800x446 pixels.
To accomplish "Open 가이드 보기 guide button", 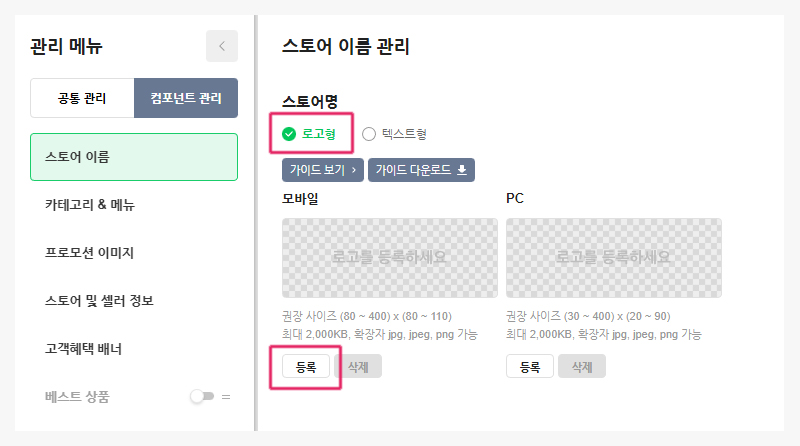I will [x=322, y=170].
